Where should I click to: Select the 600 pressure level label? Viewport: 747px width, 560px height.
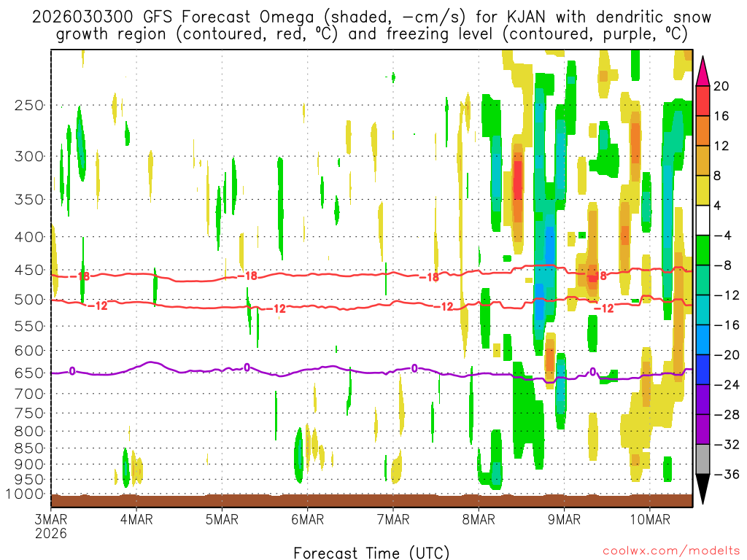29,351
